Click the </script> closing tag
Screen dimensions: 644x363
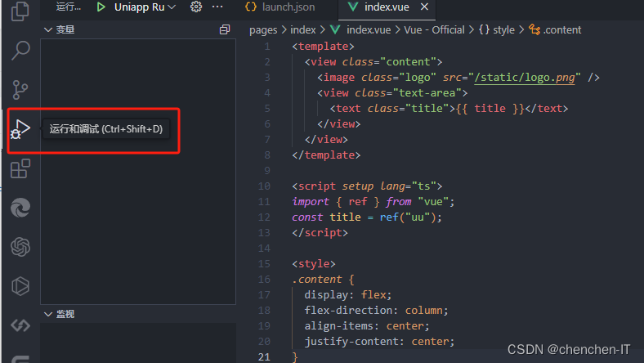pos(320,233)
